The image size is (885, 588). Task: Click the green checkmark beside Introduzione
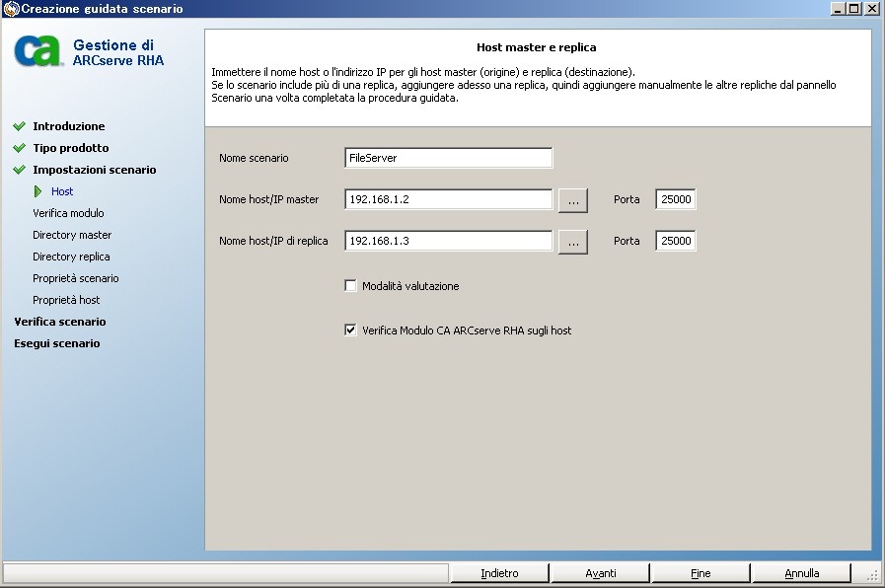(x=19, y=126)
